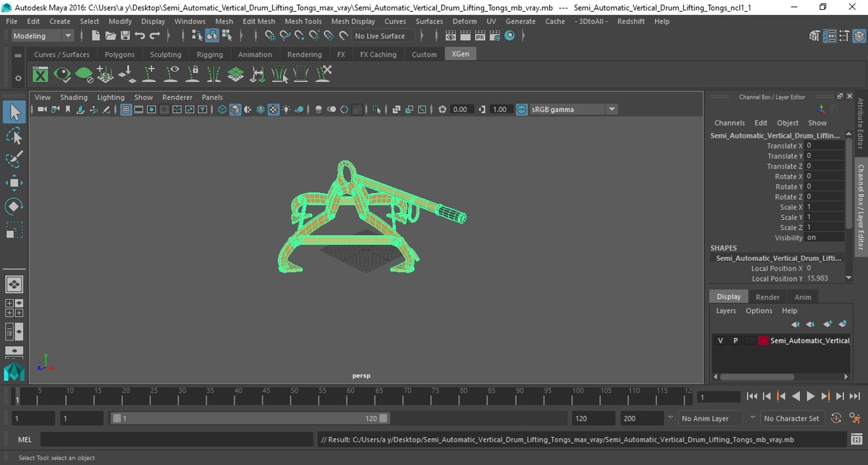This screenshot has height=465, width=868.
Task: Click the MEL script language label
Action: pos(25,440)
